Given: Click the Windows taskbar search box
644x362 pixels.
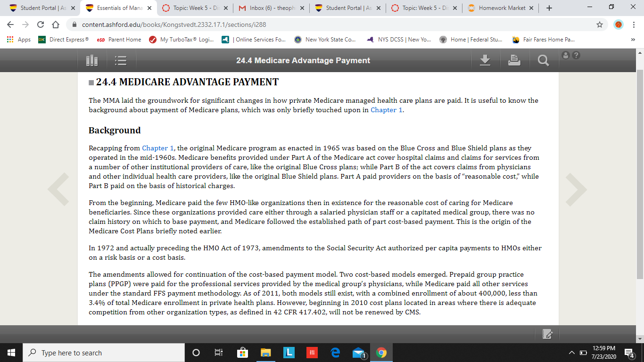Looking at the screenshot, I should pyautogui.click(x=104, y=353).
